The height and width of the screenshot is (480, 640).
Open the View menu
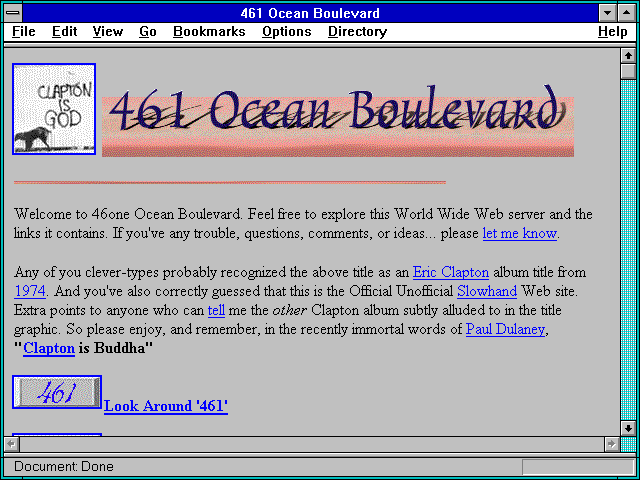click(x=107, y=31)
